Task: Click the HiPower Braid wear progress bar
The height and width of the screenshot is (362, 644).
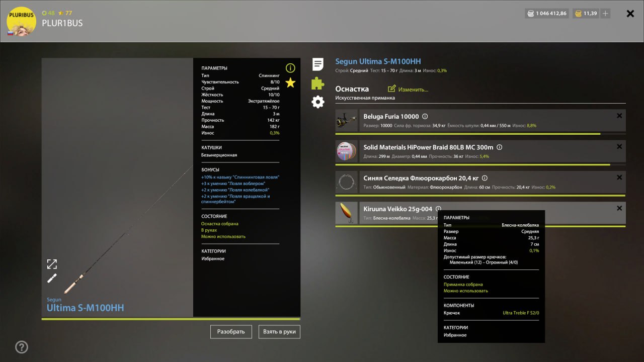Action: point(480,164)
